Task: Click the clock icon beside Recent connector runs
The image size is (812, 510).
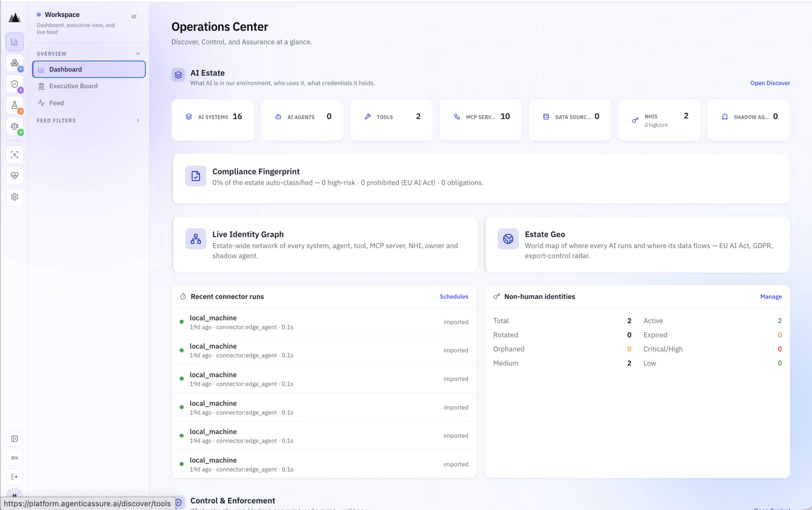Action: (x=183, y=296)
